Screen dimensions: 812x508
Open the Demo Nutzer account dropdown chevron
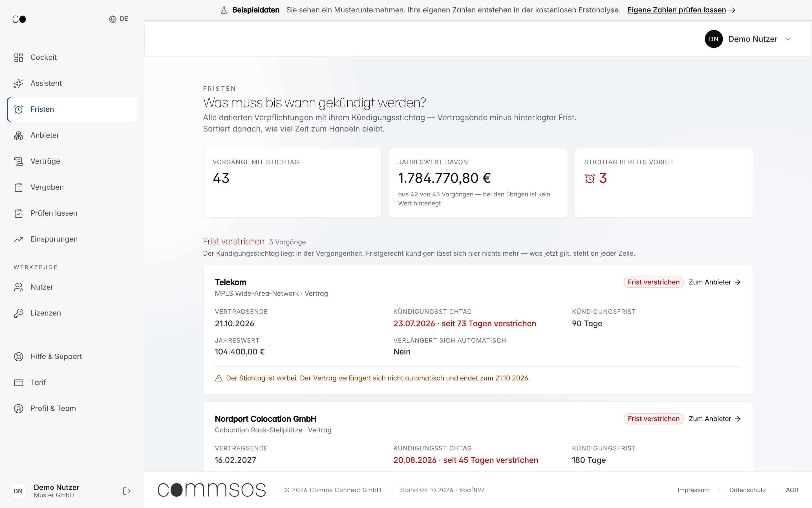pyautogui.click(x=788, y=39)
